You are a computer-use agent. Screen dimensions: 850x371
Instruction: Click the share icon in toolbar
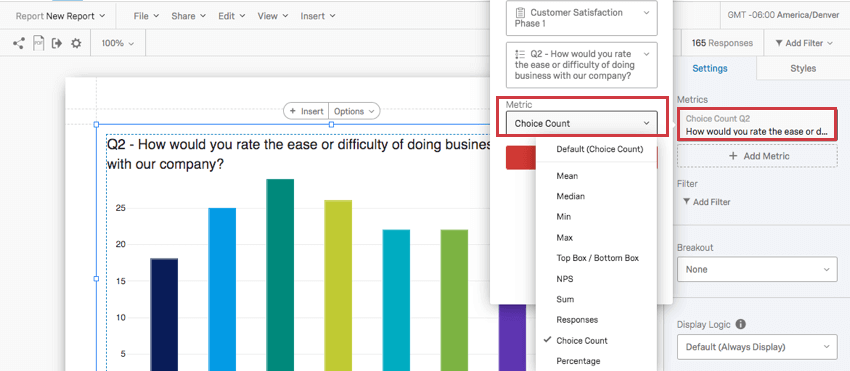[18, 43]
